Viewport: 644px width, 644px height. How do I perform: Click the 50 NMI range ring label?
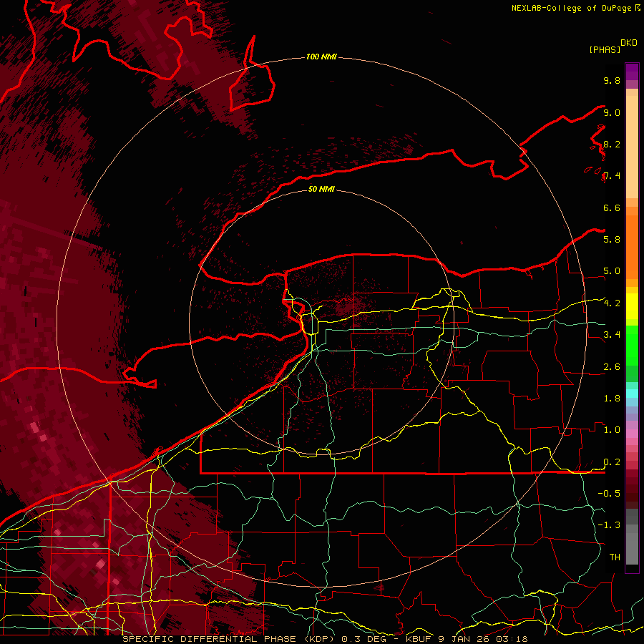pyautogui.click(x=321, y=189)
